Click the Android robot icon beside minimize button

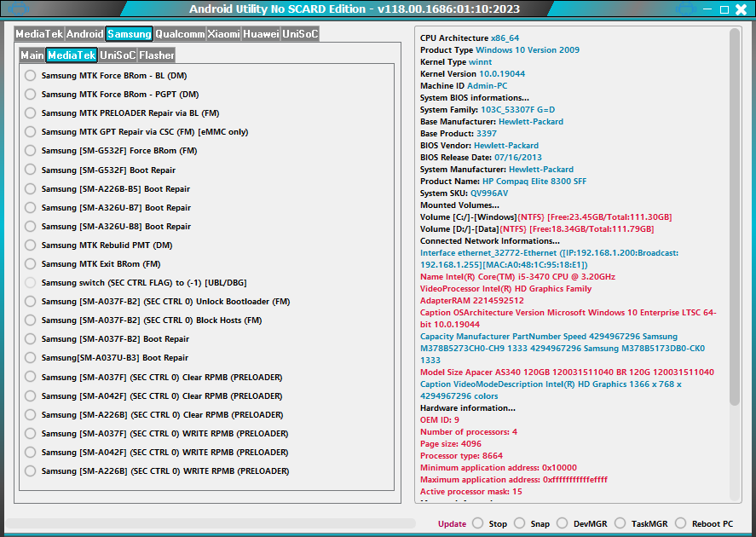(x=685, y=9)
